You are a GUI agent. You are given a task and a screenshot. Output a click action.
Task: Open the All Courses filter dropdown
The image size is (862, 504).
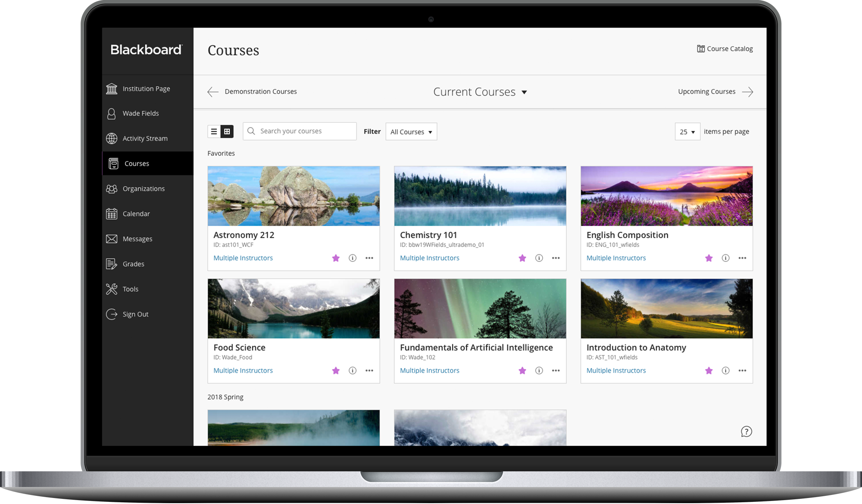(411, 131)
